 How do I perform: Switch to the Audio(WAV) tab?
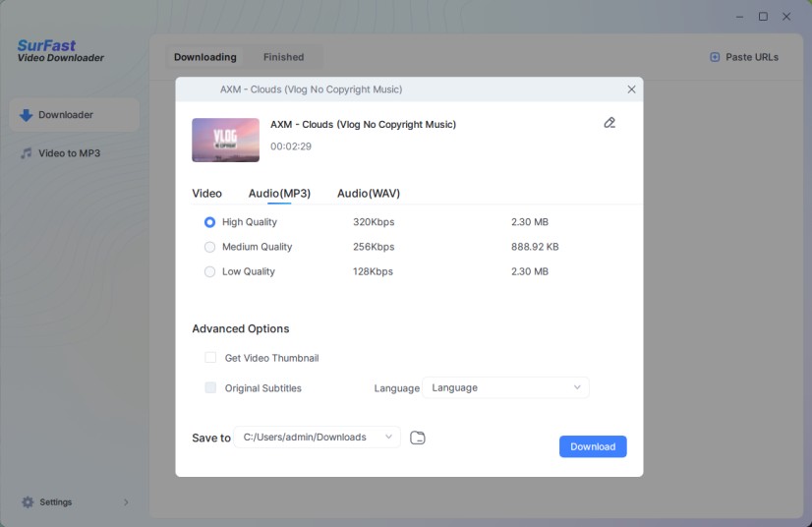pos(369,194)
